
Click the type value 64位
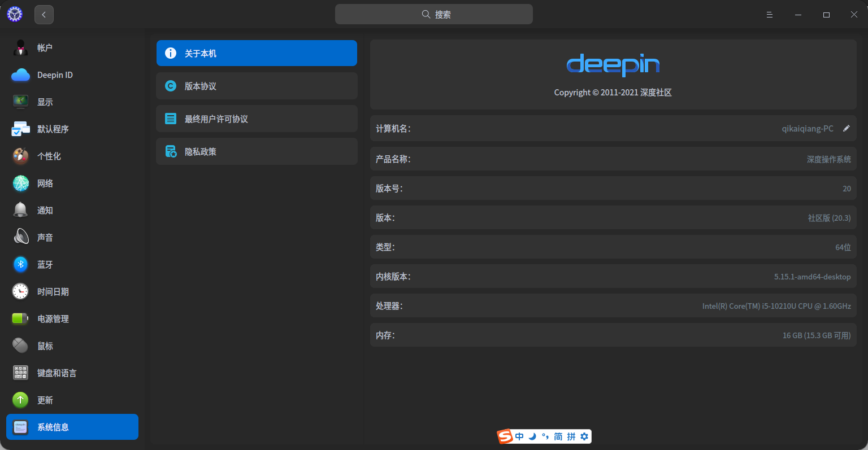843,247
